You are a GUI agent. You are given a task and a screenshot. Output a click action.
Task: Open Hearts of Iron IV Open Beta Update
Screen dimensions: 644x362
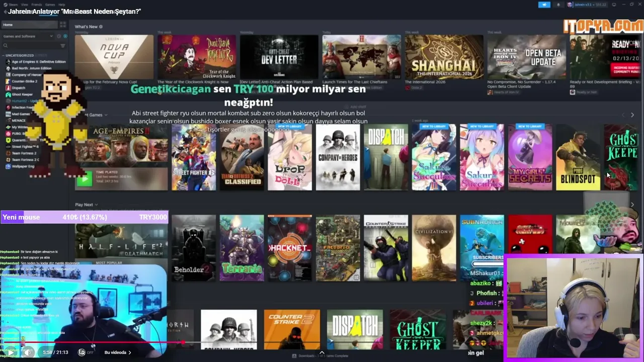pos(526,57)
